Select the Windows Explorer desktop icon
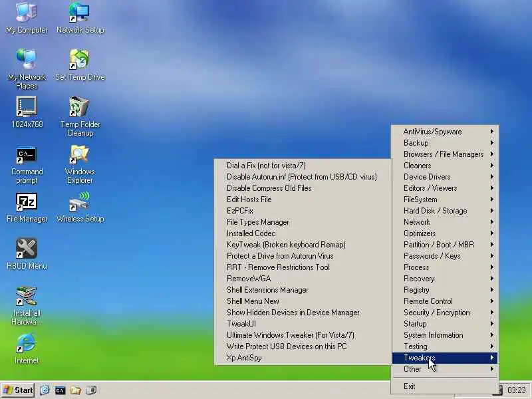The height and width of the screenshot is (399, 532). [80, 164]
